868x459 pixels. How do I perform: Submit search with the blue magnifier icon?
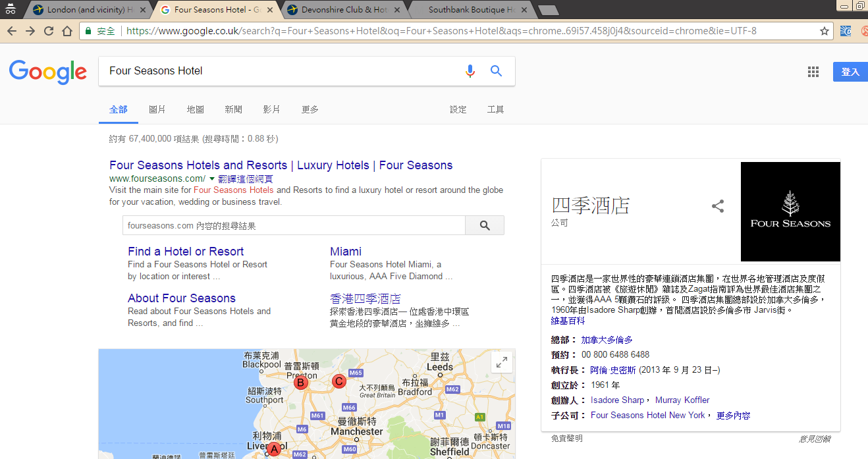[x=497, y=71]
